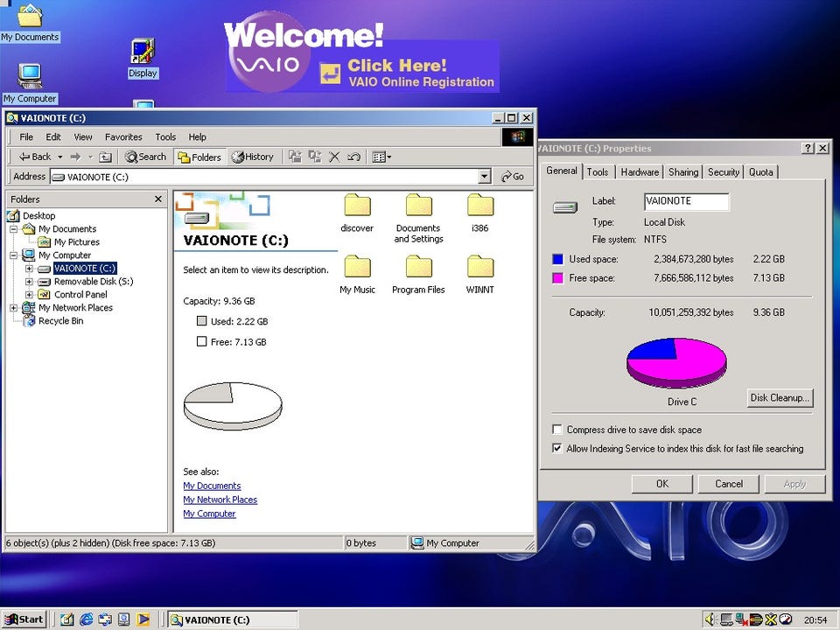Screen dimensions: 840x630
Task: Click the Delete X toolbar icon
Action: click(334, 157)
